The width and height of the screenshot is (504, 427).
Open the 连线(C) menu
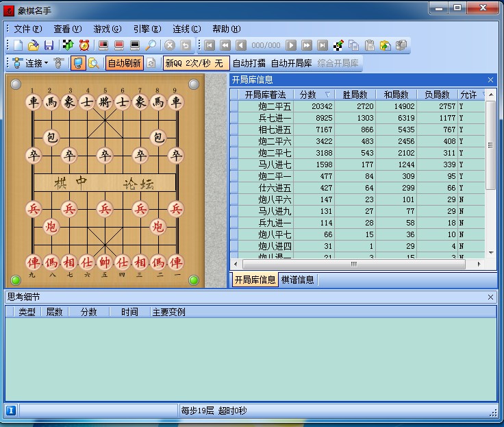(x=187, y=29)
